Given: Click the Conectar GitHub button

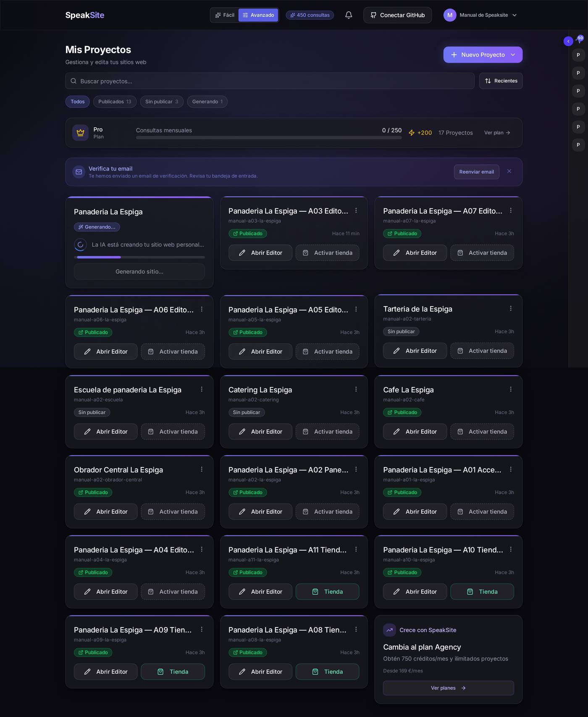Looking at the screenshot, I should 397,15.
